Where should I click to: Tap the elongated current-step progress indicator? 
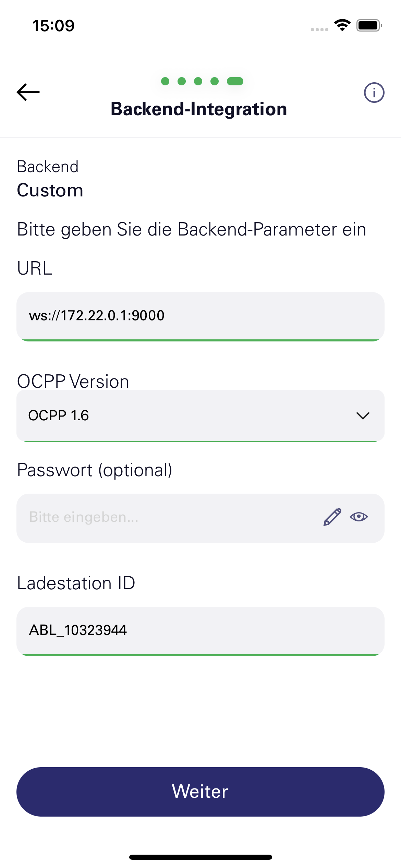(235, 81)
